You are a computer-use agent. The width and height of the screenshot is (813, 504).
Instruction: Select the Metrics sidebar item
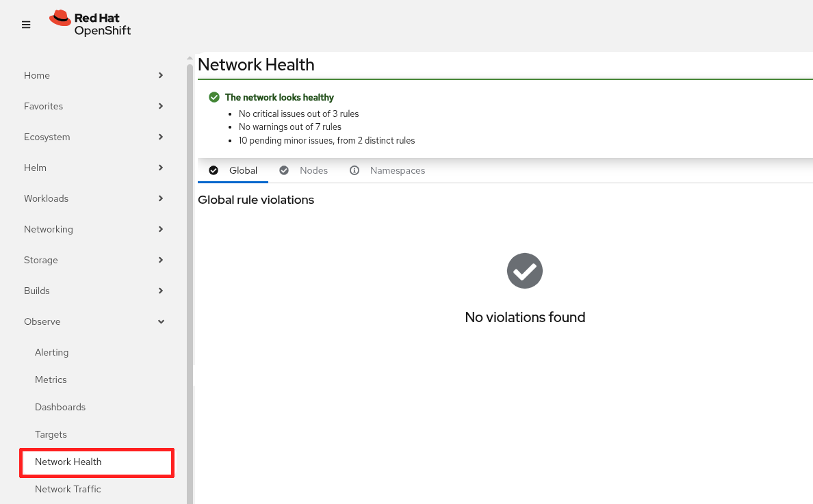click(51, 380)
